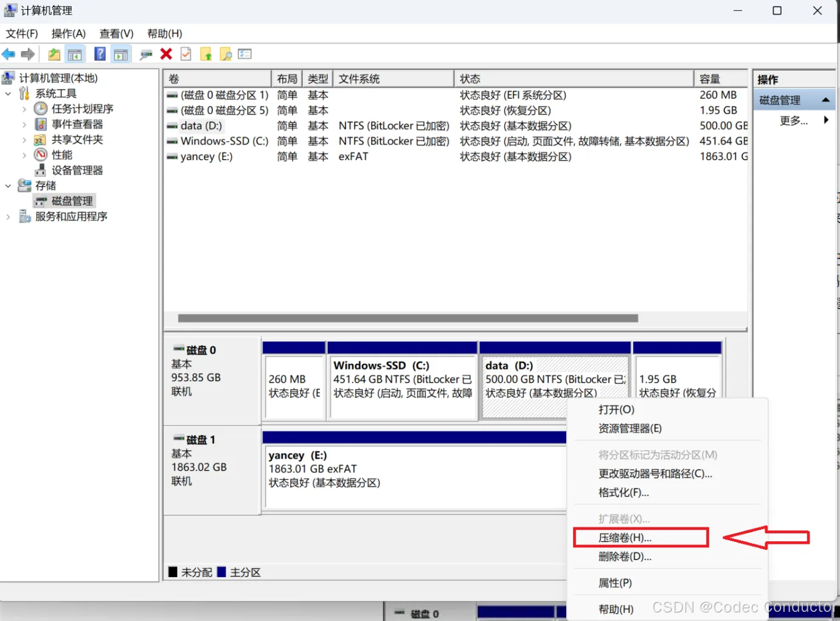Sort by the 布局 column header
This screenshot has height=621, width=840.
pyautogui.click(x=286, y=78)
